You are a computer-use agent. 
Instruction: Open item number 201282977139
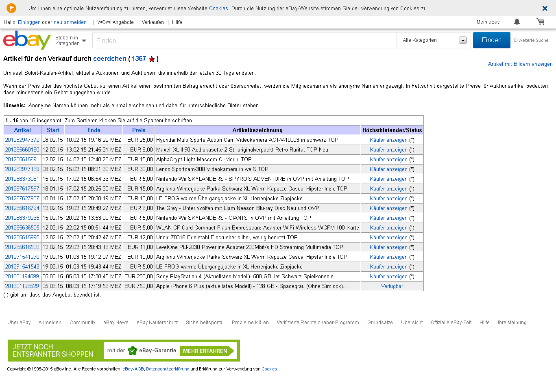pyautogui.click(x=22, y=169)
